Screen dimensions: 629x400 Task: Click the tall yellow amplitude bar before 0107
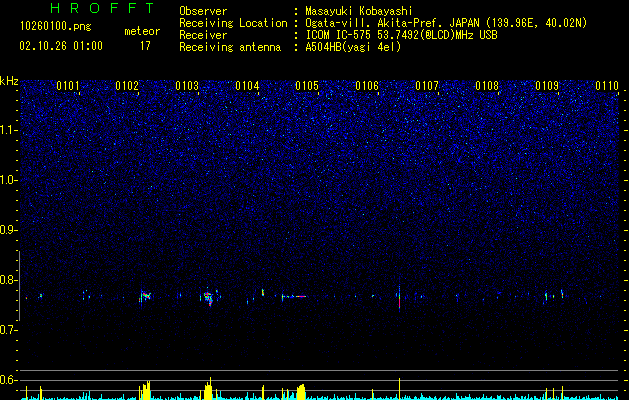[x=400, y=388]
